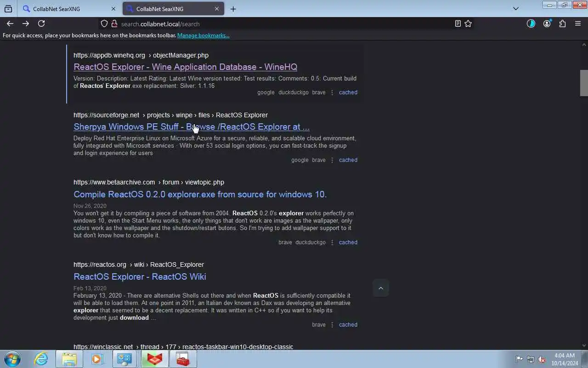Reload the current page
This screenshot has height=368, width=588.
[x=41, y=23]
